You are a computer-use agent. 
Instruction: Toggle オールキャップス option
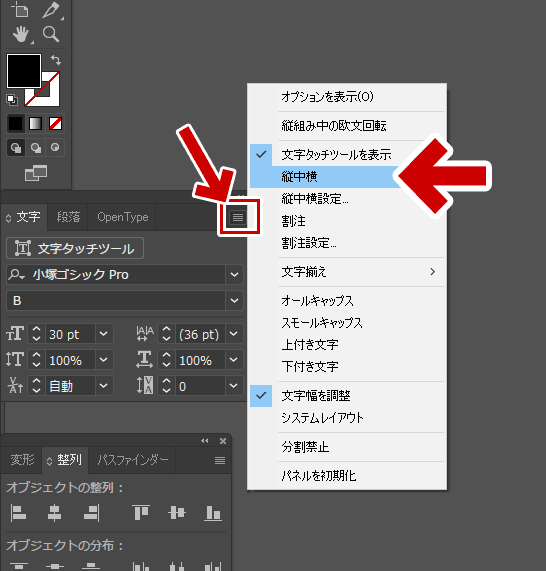click(x=347, y=301)
